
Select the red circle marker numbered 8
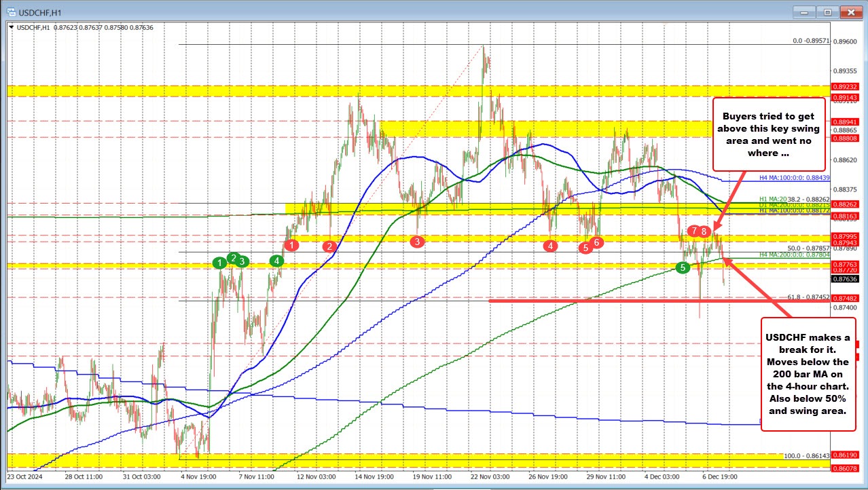tap(706, 231)
